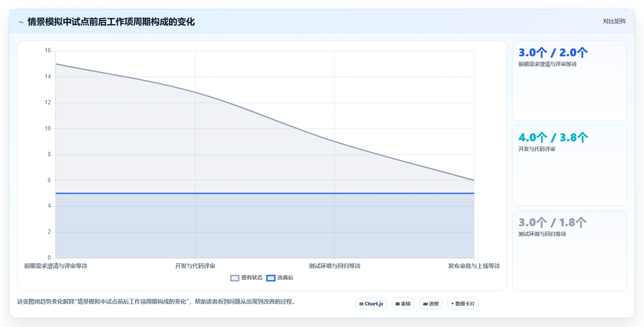
Task: Toggle the 原有状态 legend label
Action: tap(252, 278)
